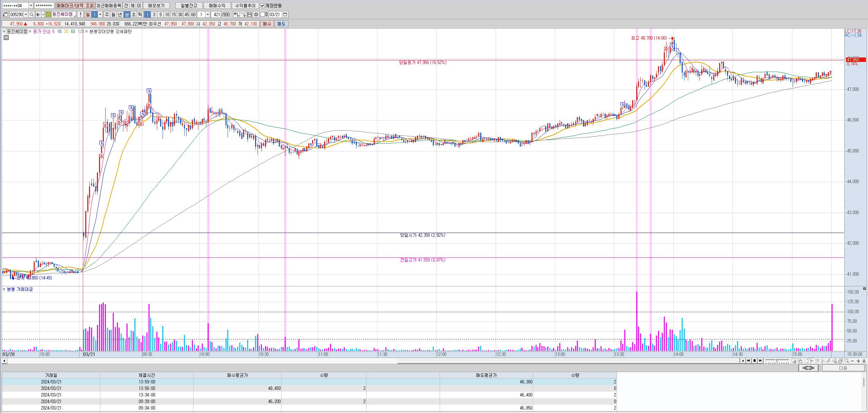Toggle the 계좌연동 checkbox
This screenshot has height=413, width=868.
pos(263,6)
